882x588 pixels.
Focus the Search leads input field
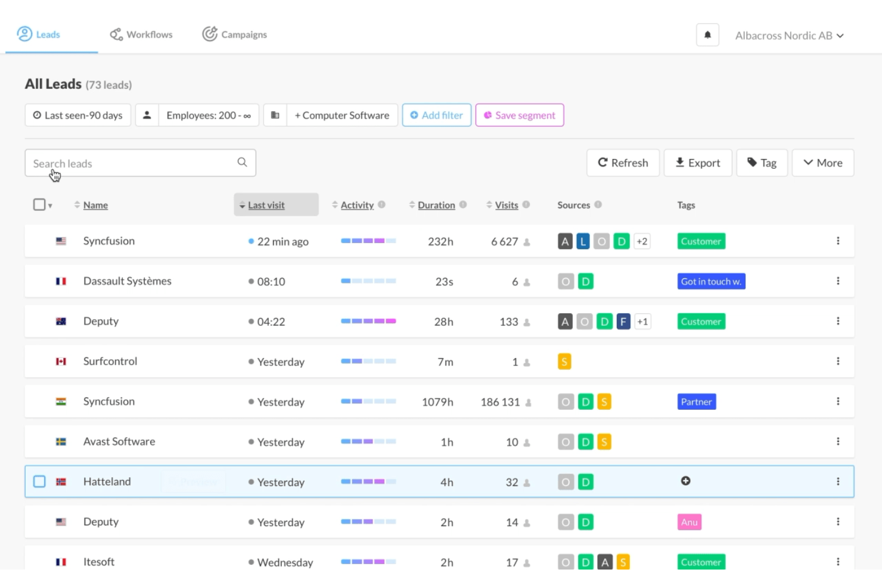point(131,163)
